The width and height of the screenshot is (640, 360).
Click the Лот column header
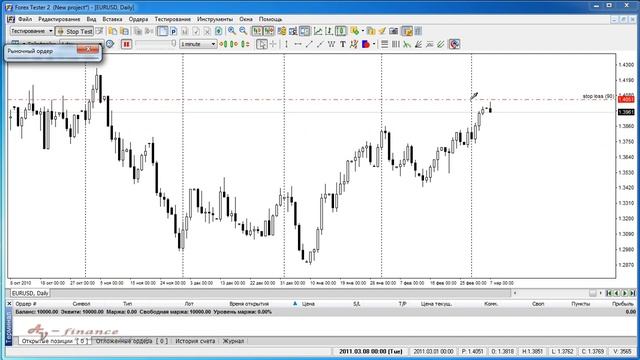click(x=189, y=304)
